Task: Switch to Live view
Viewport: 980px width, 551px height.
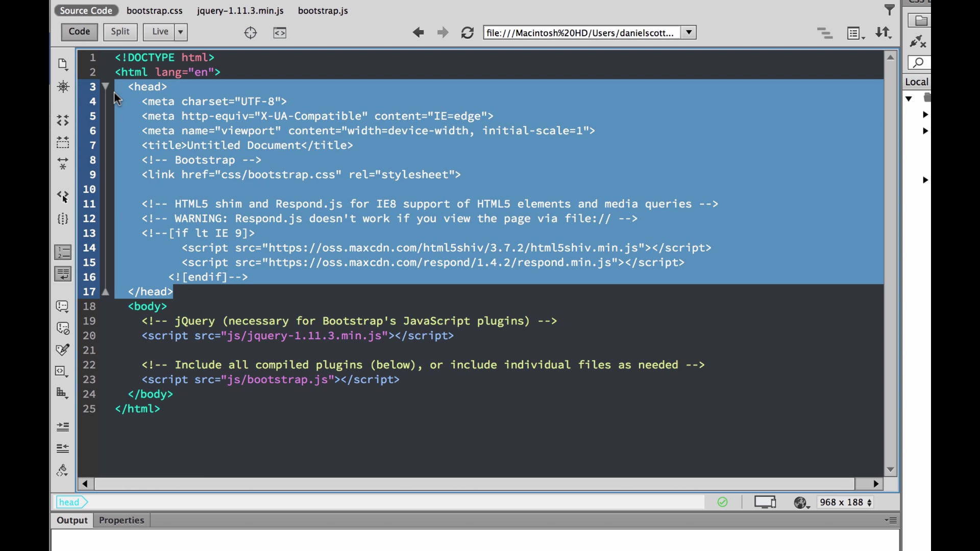Action: click(160, 32)
